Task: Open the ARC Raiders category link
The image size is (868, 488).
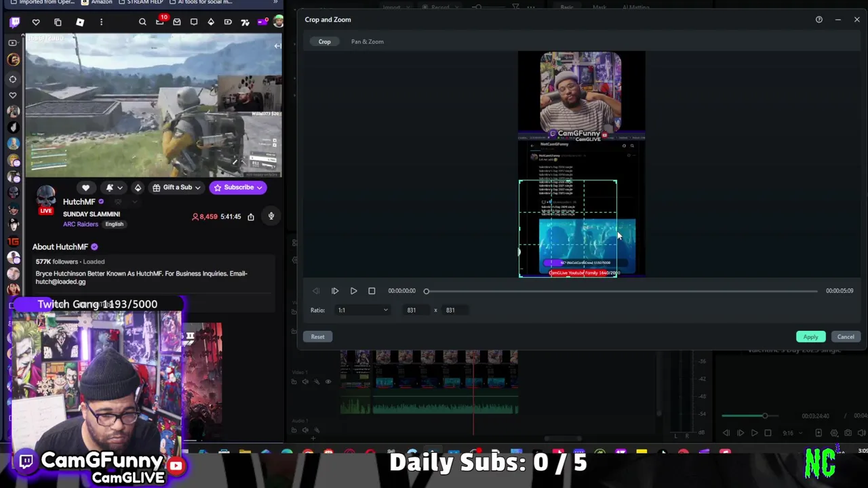Action: (81, 224)
